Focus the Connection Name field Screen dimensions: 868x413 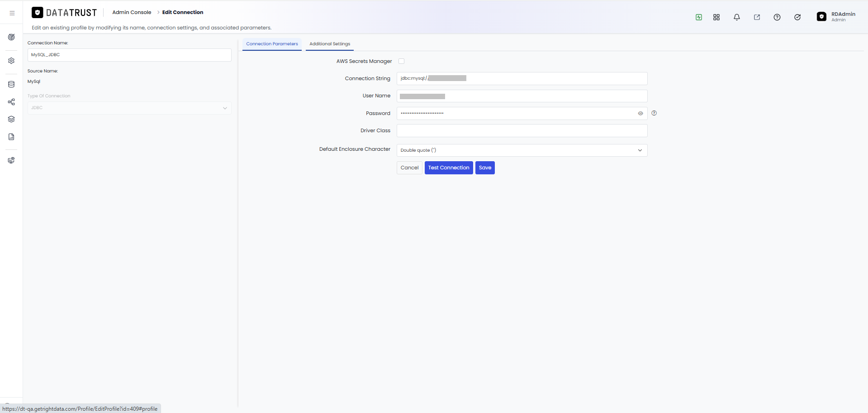click(129, 55)
